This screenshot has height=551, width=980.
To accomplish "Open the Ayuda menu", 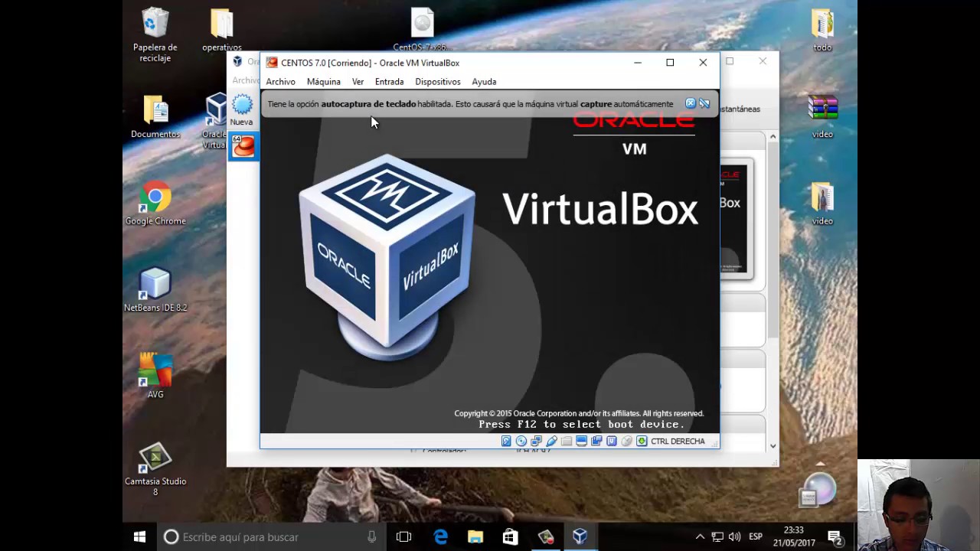I will point(484,82).
